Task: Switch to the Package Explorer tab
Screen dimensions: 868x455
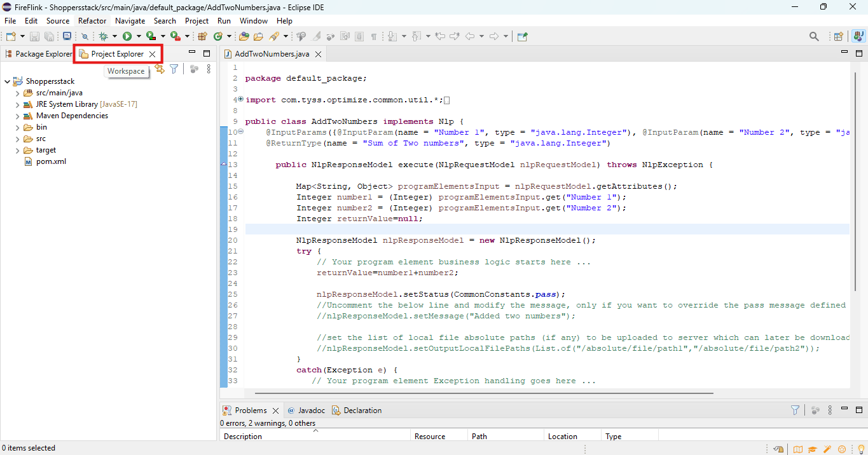Action: 39,54
